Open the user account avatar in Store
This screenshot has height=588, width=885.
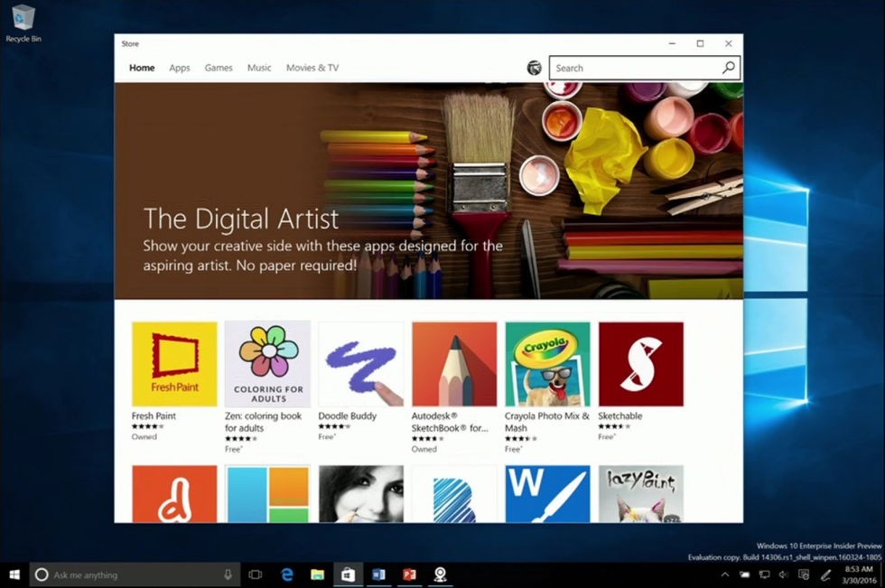pyautogui.click(x=534, y=68)
